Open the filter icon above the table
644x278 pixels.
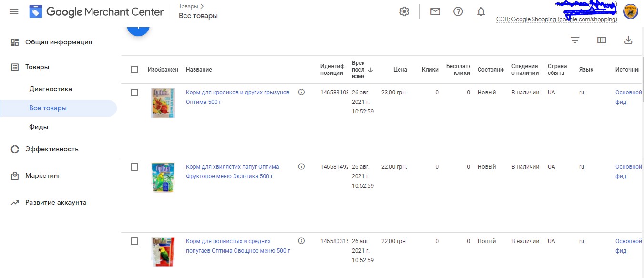tap(575, 40)
